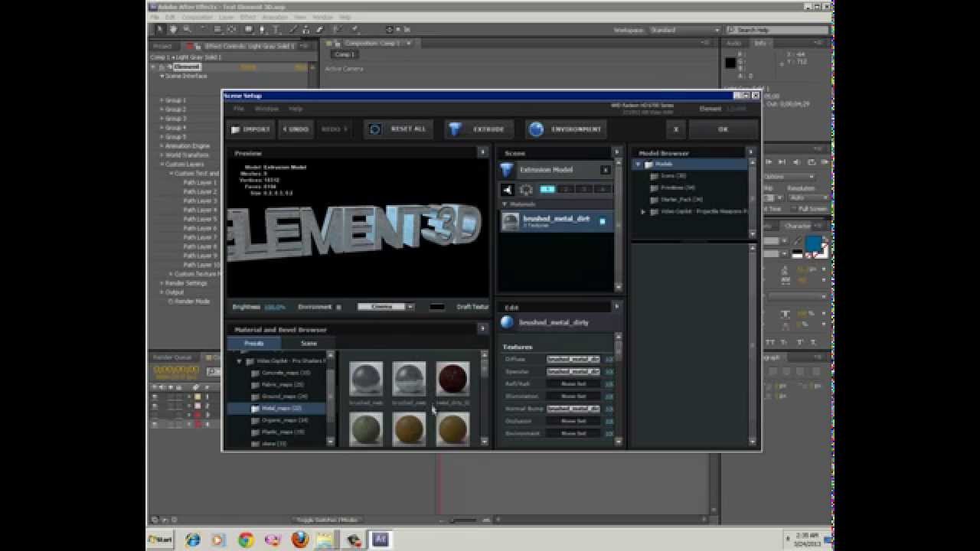Click the Extrusion Model funnel icon

(507, 170)
